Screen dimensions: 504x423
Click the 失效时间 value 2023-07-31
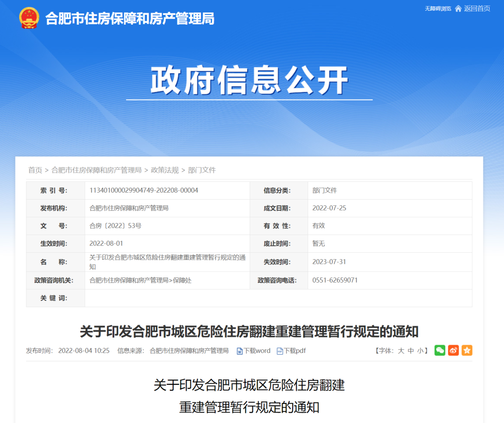pyautogui.click(x=329, y=262)
